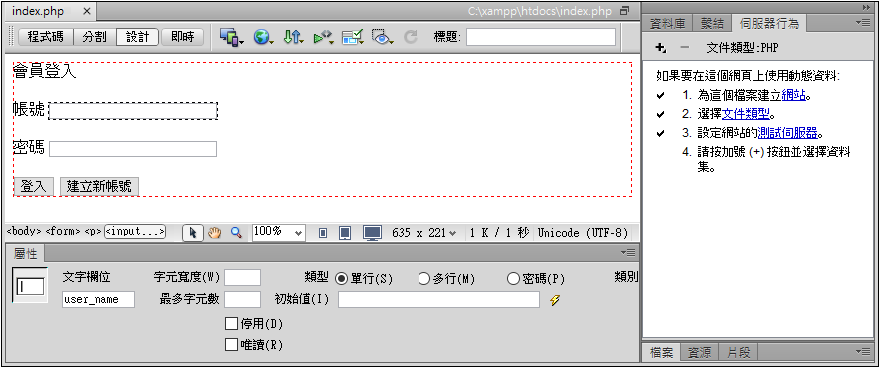Open the file management arrows icon

tap(293, 37)
